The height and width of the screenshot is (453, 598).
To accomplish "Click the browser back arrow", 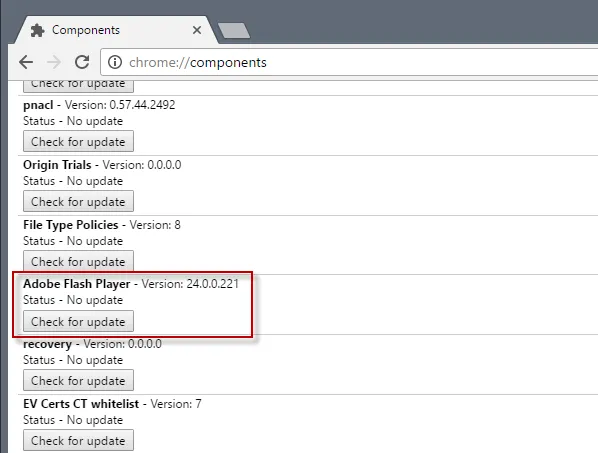I will (26, 62).
